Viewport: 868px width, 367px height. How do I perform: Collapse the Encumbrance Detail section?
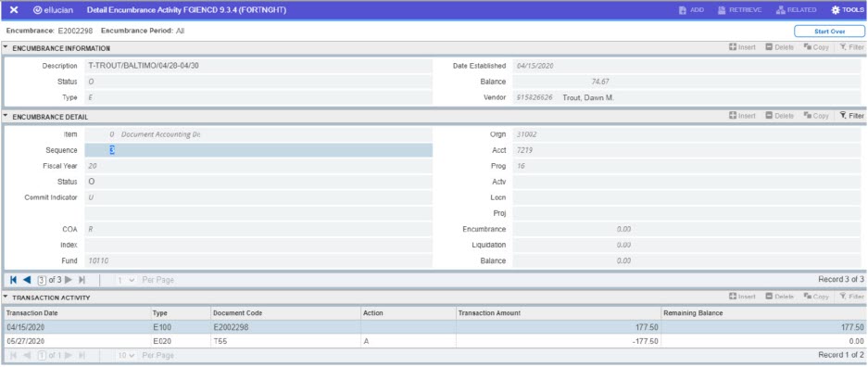pyautogui.click(x=6, y=116)
